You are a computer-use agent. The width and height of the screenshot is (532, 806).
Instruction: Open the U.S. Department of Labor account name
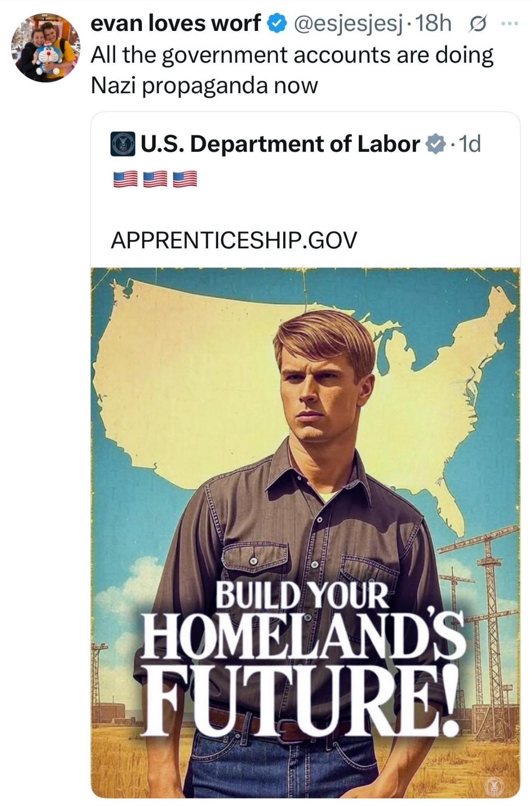point(280,144)
